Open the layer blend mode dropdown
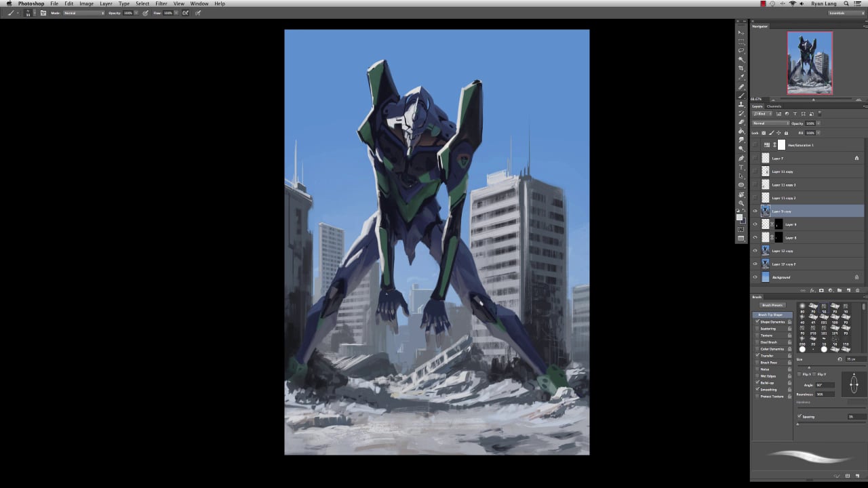 click(770, 123)
